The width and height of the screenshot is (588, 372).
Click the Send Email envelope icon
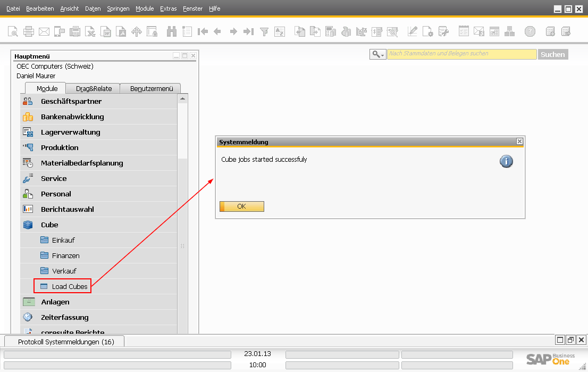(44, 31)
